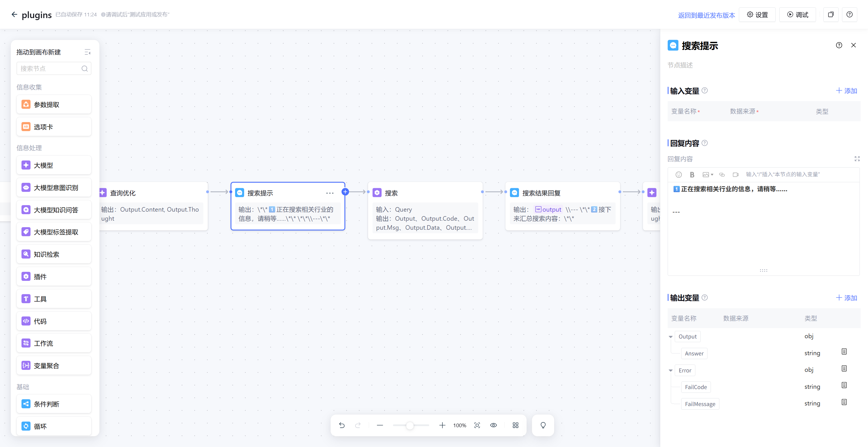Apply bold formatting in reply editor
The width and height of the screenshot is (868, 447).
692,175
